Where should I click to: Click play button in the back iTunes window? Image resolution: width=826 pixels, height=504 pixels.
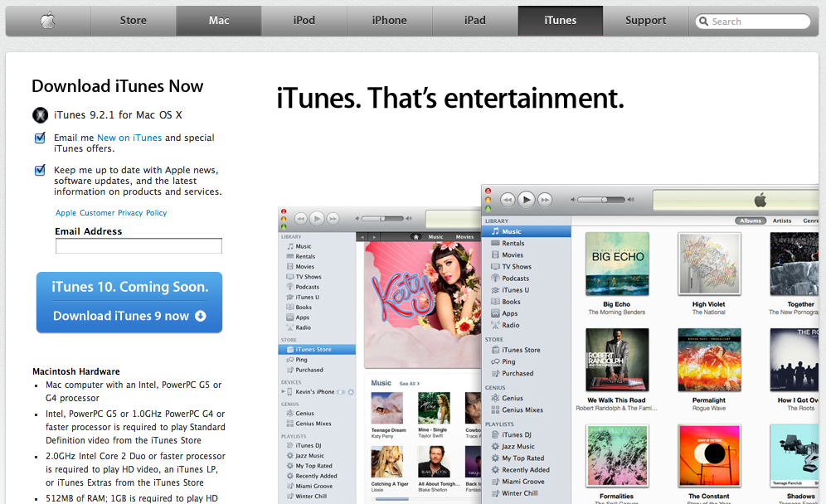(317, 219)
